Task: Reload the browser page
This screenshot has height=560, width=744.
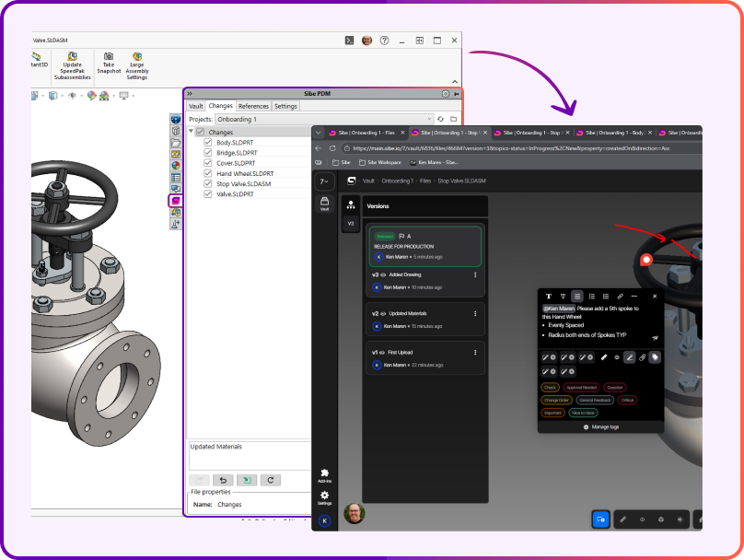Action: pyautogui.click(x=332, y=148)
